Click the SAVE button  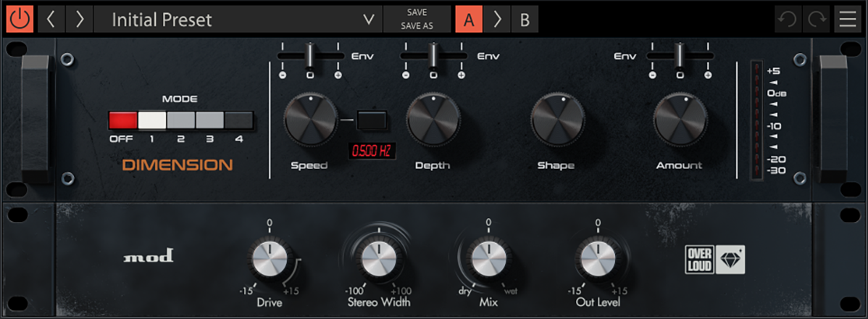click(417, 12)
